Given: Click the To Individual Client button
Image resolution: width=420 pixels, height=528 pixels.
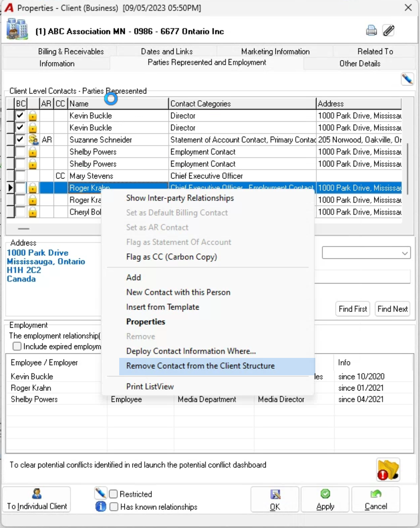Looking at the screenshot, I should tap(37, 500).
